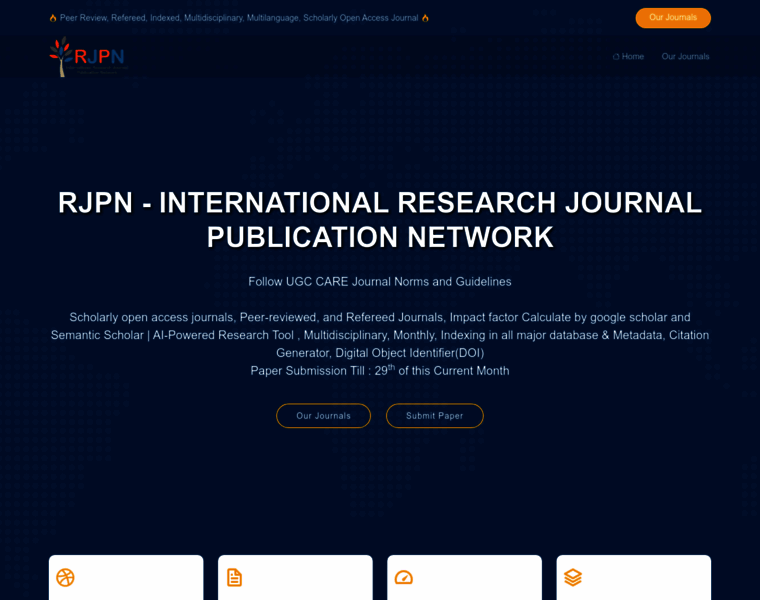Click the speedometer icon on the third card
This screenshot has height=600, width=760.
(x=403, y=577)
